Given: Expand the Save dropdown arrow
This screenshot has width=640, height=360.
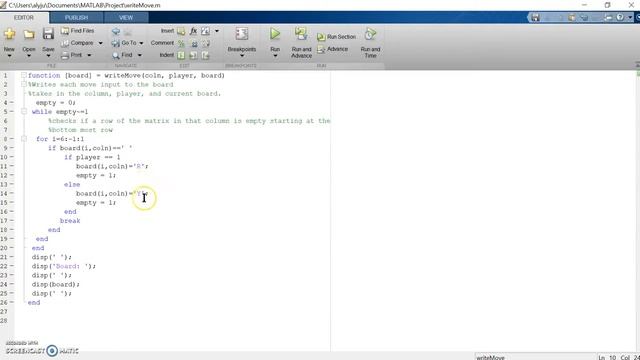Looking at the screenshot, I should pyautogui.click(x=48, y=56).
